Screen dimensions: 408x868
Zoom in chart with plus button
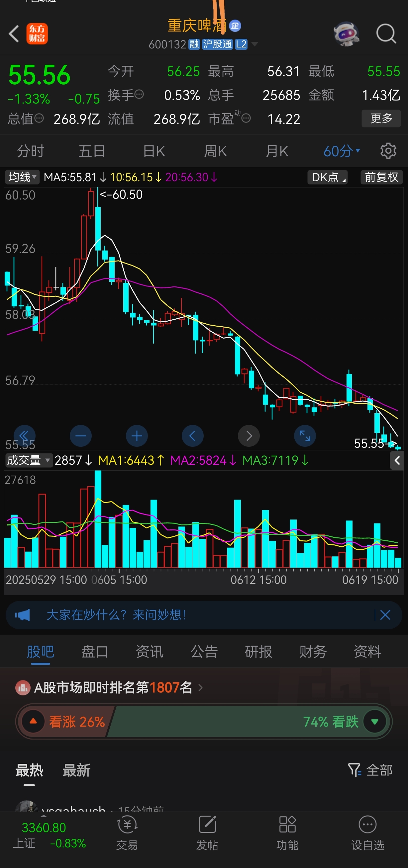(x=137, y=436)
